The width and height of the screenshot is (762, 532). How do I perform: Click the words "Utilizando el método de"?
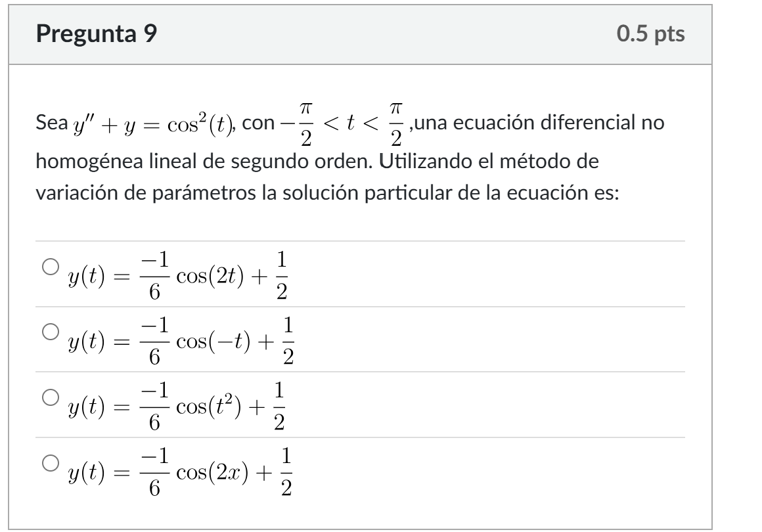click(x=473, y=163)
